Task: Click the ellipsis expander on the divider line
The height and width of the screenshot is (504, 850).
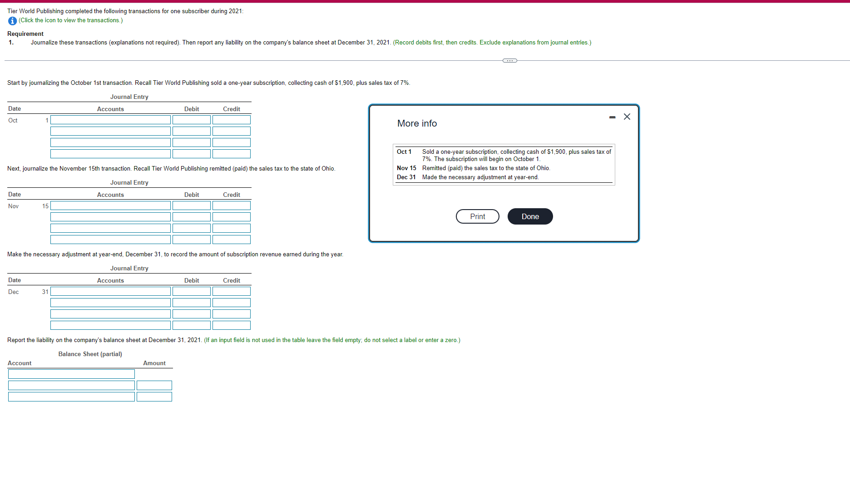Action: [510, 60]
